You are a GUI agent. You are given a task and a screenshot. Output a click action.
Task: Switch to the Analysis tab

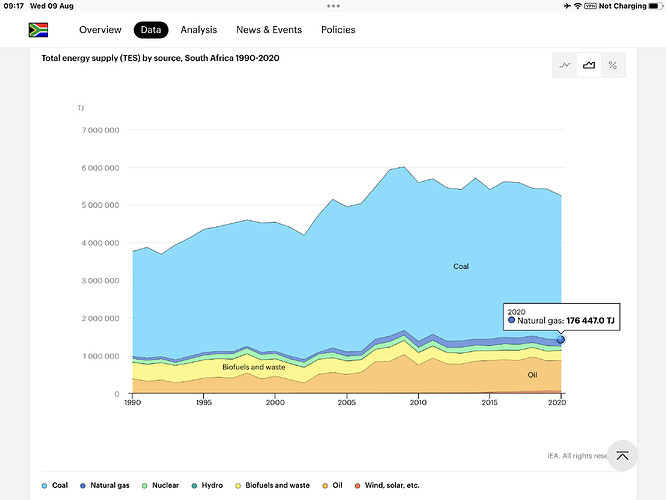click(198, 30)
